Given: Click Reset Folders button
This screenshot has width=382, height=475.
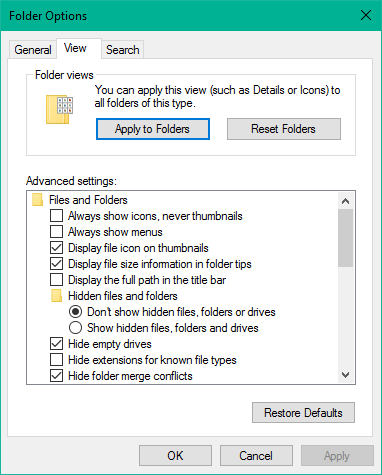Looking at the screenshot, I should [284, 129].
